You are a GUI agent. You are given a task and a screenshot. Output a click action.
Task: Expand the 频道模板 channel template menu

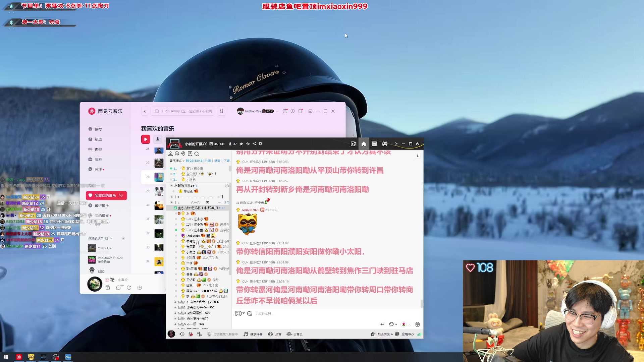[x=384, y=334]
